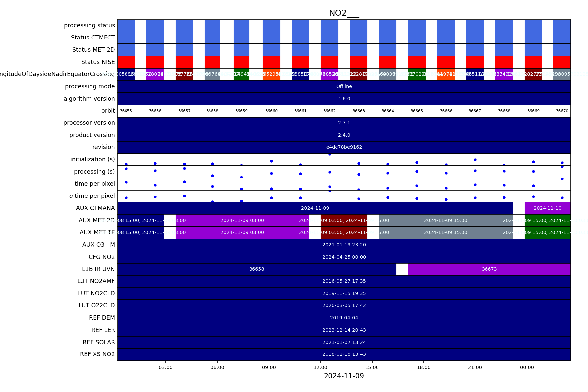Click the REF DEM 2019-04-04 value

(x=344, y=318)
